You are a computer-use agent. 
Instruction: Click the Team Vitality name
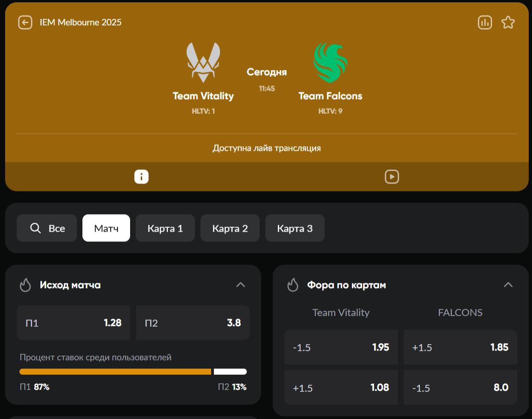coord(203,96)
